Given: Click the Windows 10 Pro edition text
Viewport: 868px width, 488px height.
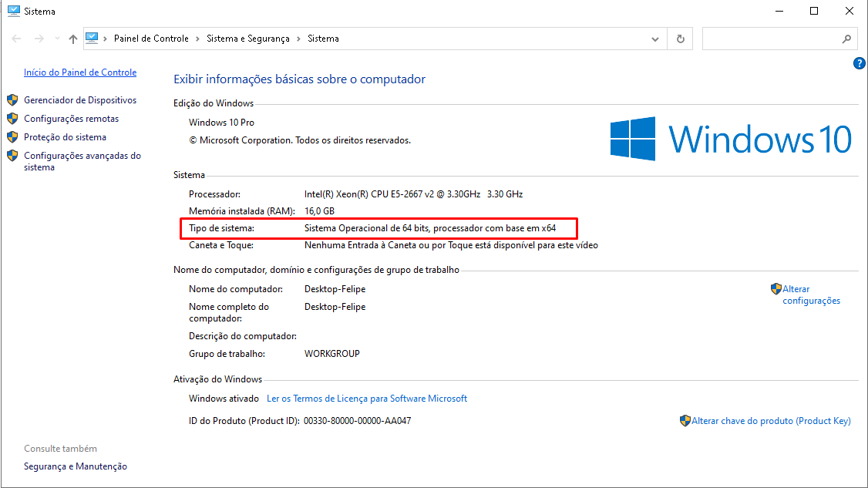Looking at the screenshot, I should pyautogui.click(x=221, y=123).
